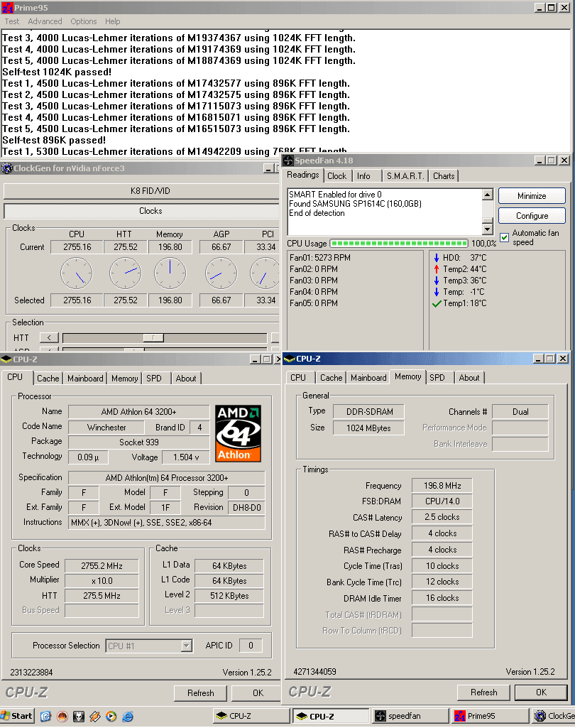Click the HTT clock gauge dial
Screen dimensions: 575x728
[126, 273]
